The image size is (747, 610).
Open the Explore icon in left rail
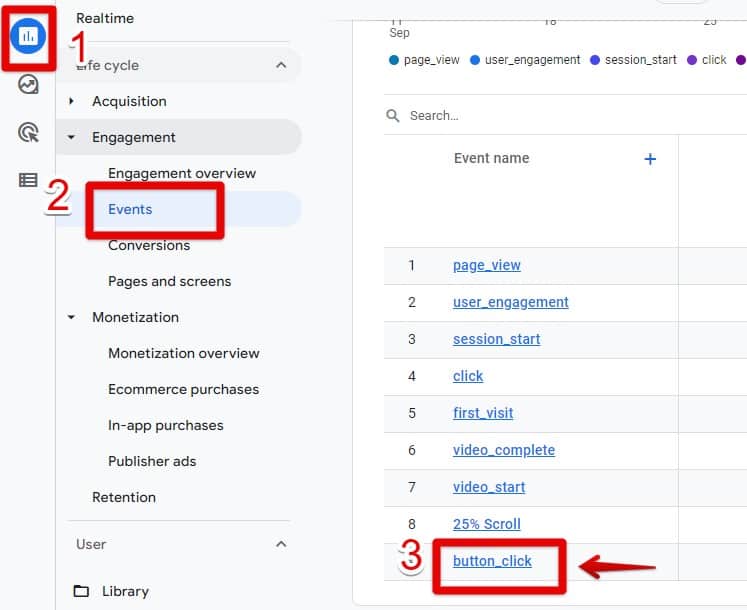pos(28,85)
